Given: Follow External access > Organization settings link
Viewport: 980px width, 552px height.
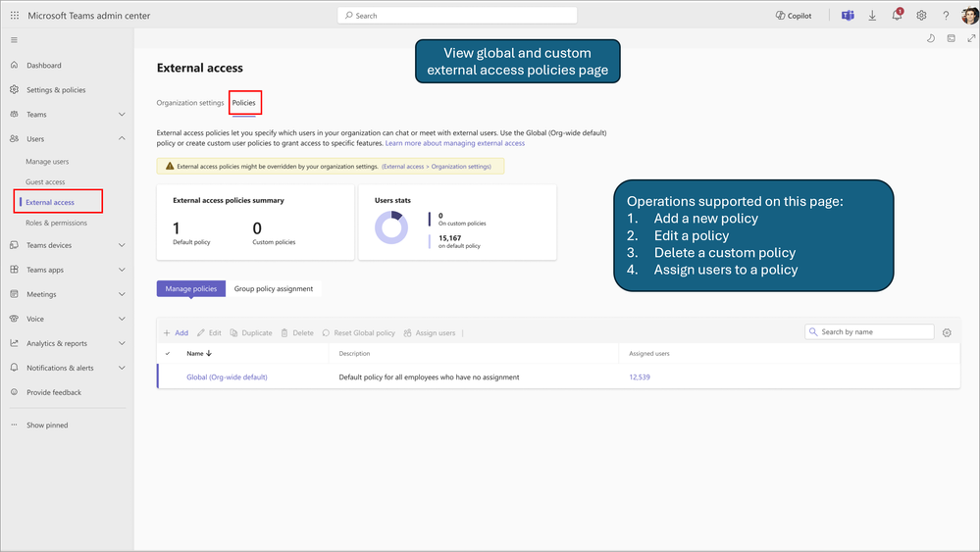Looking at the screenshot, I should [x=437, y=167].
